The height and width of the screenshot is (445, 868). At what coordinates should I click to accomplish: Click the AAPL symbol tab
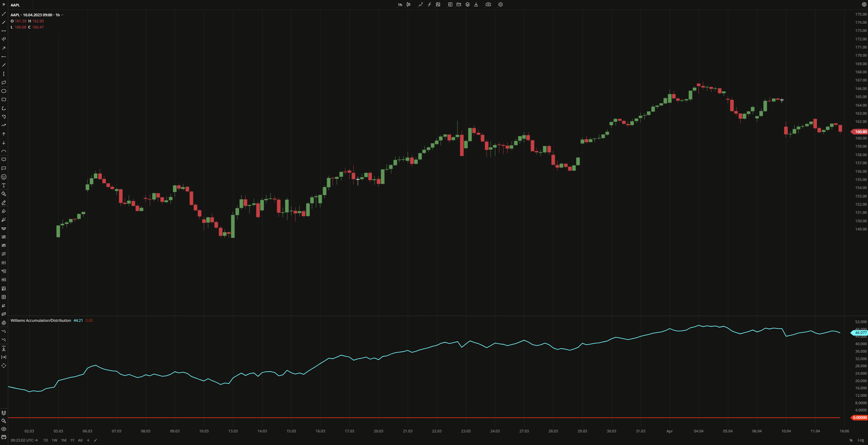[x=15, y=5]
